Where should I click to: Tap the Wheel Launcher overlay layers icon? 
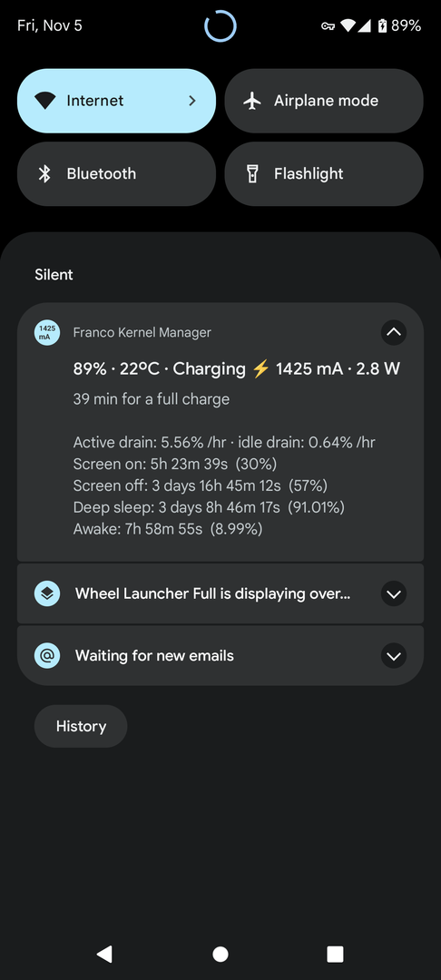coord(47,593)
